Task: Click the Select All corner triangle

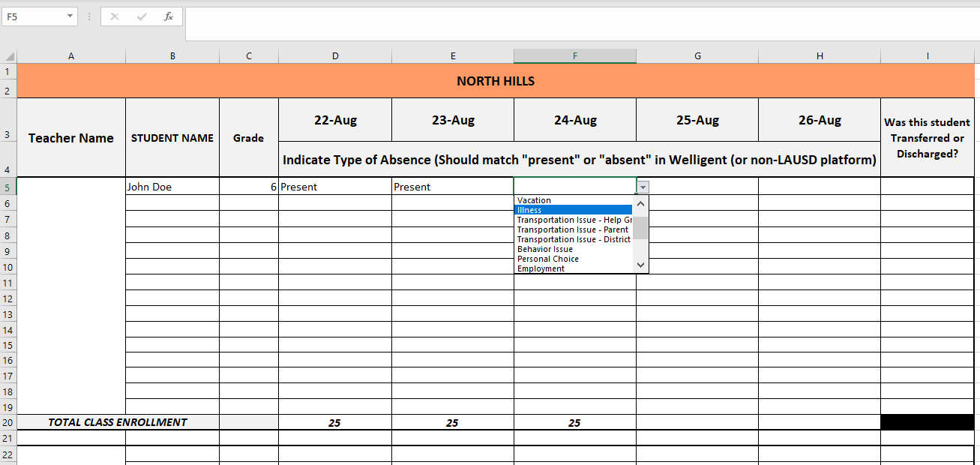Action: (8, 56)
